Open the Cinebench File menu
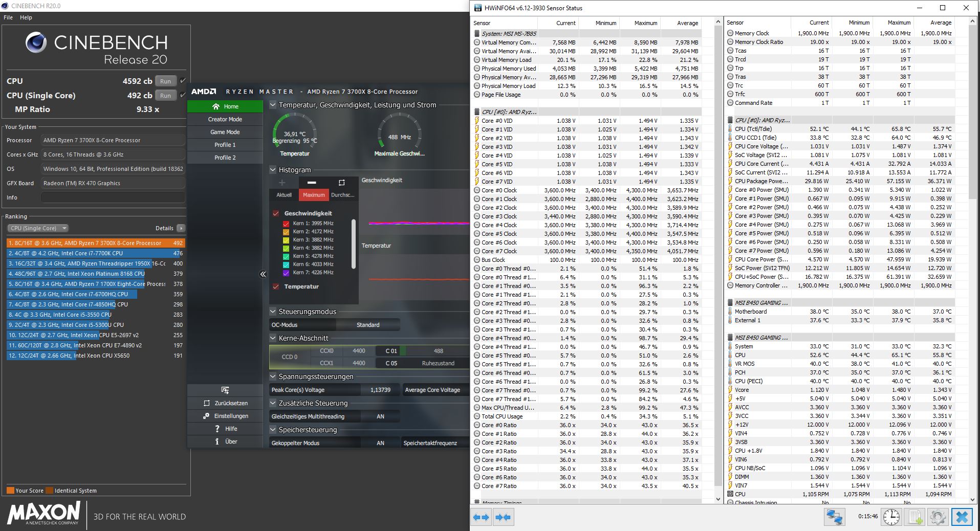This screenshot has height=531, width=980. 8,17
